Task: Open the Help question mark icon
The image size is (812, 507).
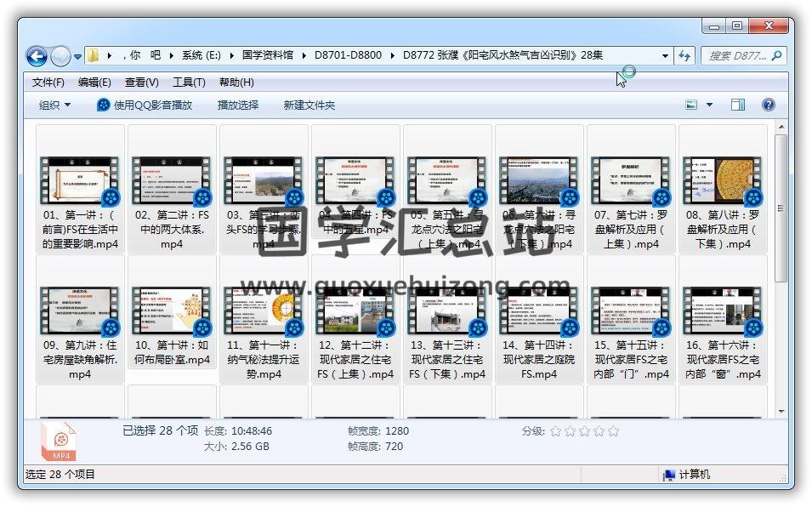Action: tap(768, 105)
